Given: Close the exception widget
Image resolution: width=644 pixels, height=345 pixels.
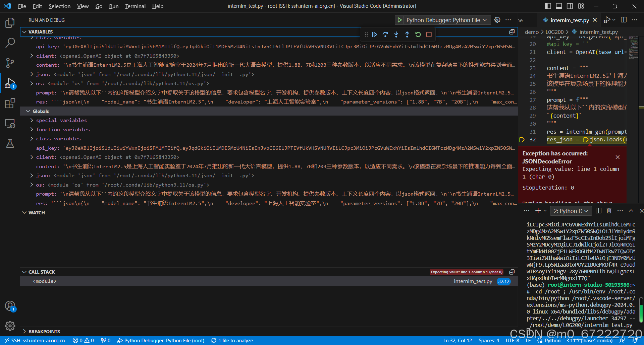Looking at the screenshot, I should [618, 157].
